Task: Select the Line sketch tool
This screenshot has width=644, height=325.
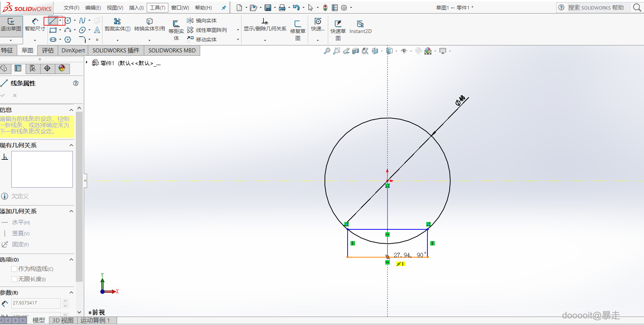Action: pos(53,21)
